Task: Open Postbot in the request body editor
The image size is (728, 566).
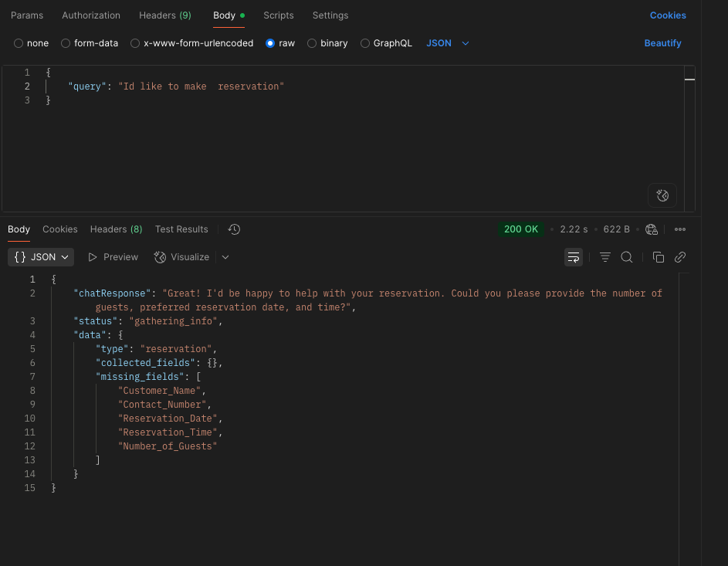Action: [662, 195]
